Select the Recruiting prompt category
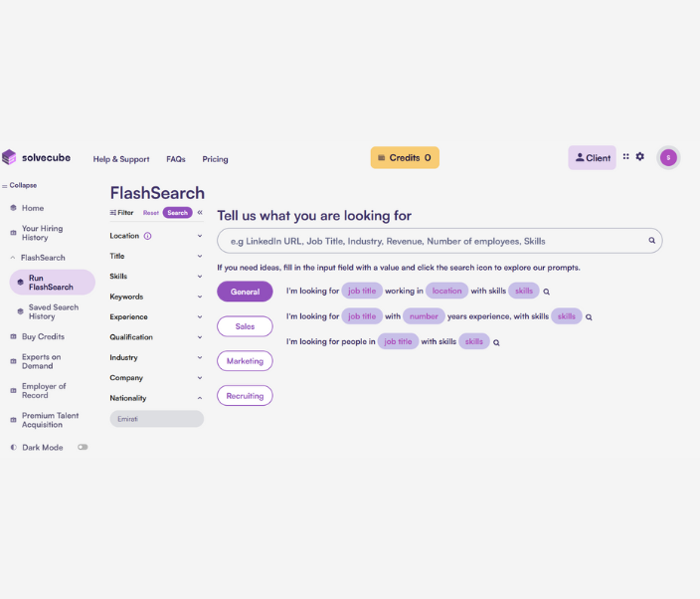Screen dimensions: 700x599 pos(245,395)
